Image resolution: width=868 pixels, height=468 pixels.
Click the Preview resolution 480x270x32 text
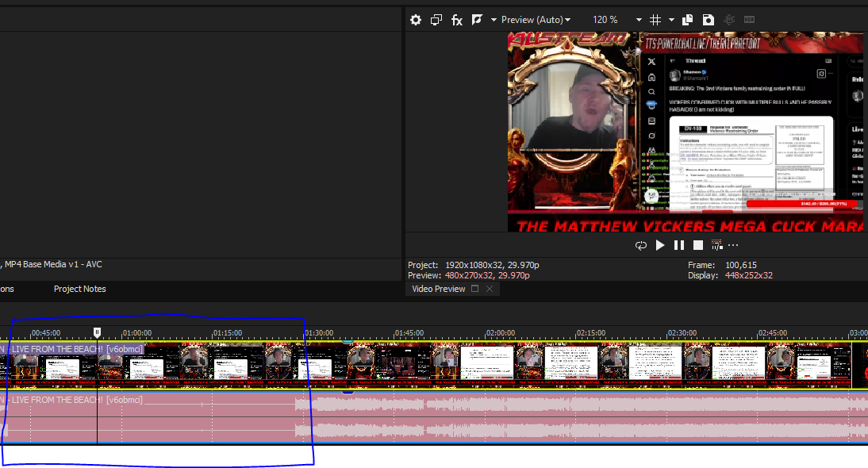pos(487,275)
